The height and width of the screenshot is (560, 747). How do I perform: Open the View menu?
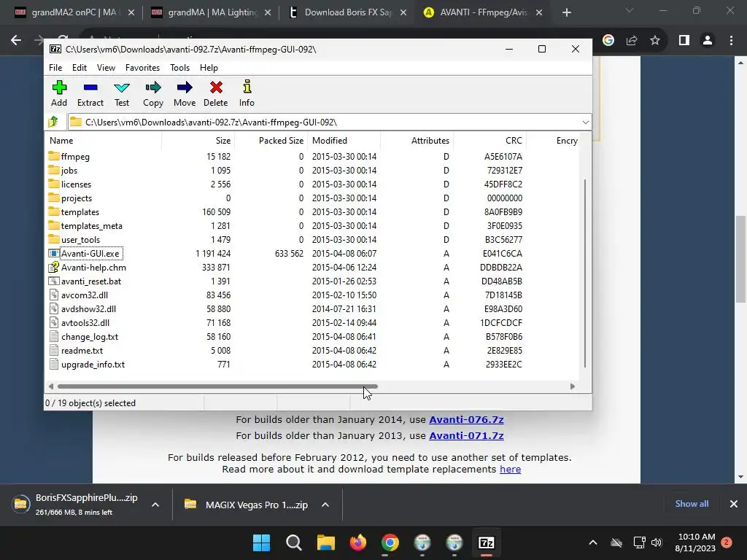point(107,68)
